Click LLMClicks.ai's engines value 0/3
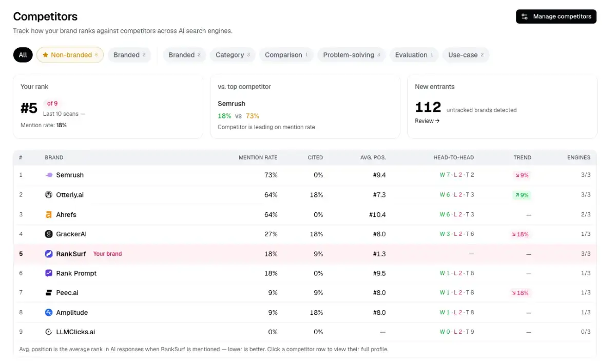616x364 pixels. pyautogui.click(x=586, y=332)
